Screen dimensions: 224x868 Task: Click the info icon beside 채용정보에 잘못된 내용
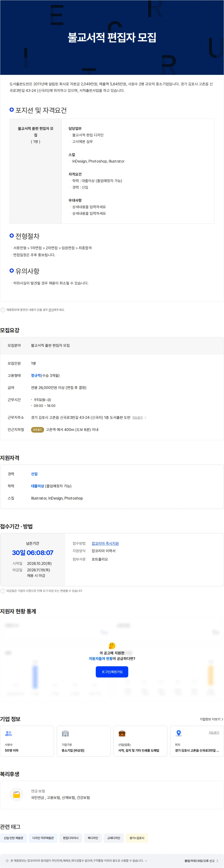click(3, 310)
